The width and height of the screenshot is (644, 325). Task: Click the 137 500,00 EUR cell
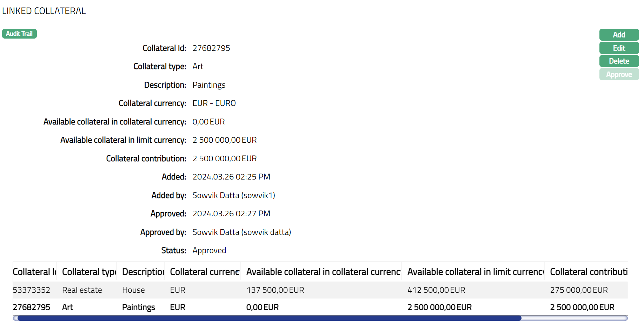click(275, 290)
